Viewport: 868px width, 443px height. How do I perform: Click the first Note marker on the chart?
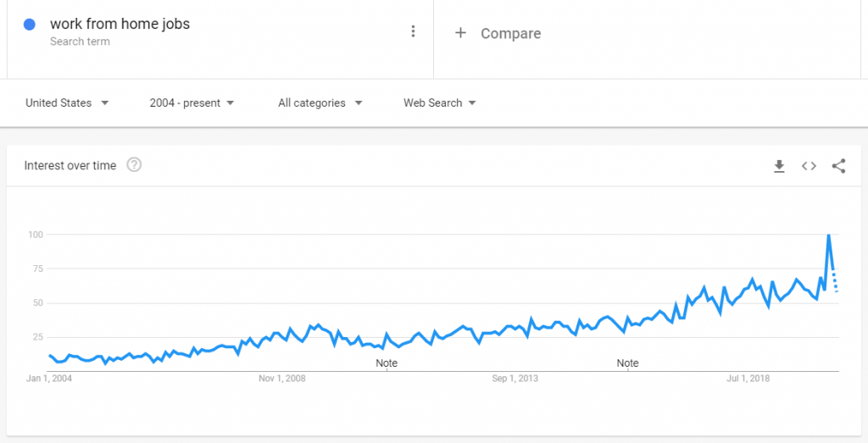[x=387, y=363]
